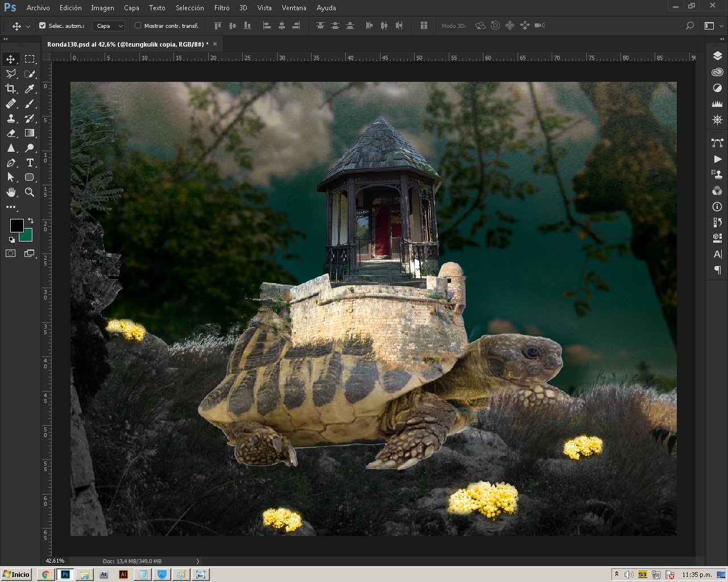
Task: Show the Histogram panel
Action: click(717, 104)
